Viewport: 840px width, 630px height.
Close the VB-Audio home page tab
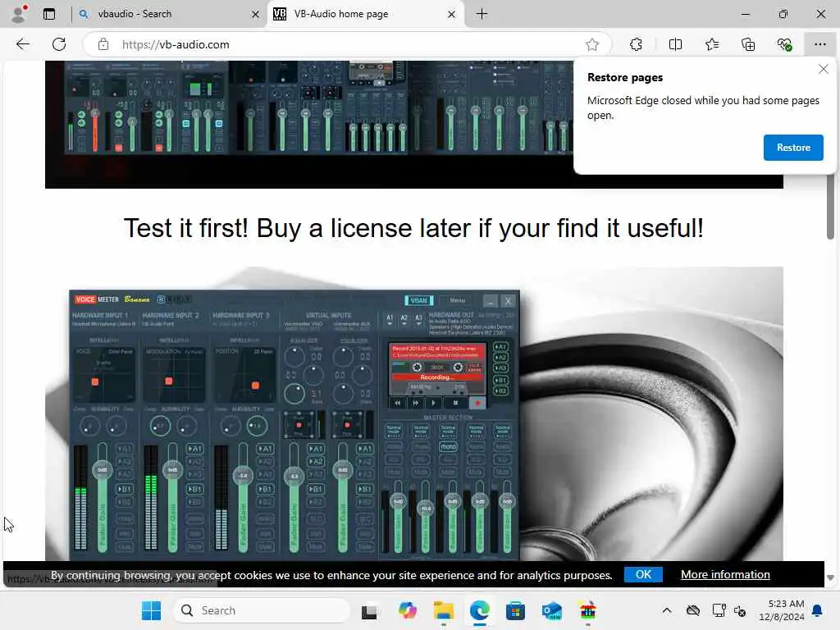coord(452,15)
